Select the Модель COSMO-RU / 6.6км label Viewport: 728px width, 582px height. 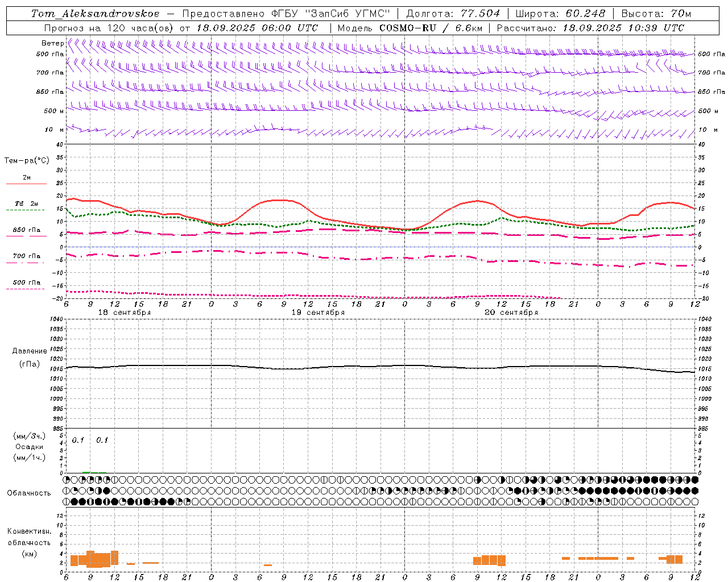(x=409, y=28)
